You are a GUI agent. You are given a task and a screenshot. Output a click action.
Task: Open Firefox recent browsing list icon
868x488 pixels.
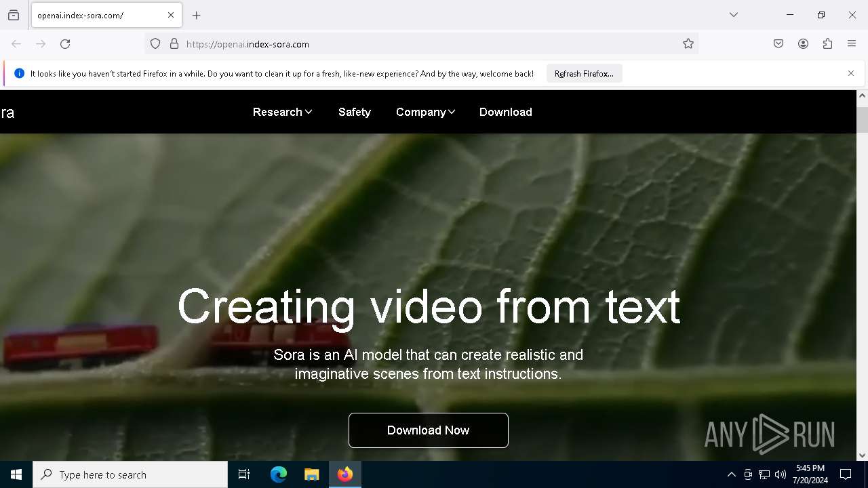tap(14, 15)
